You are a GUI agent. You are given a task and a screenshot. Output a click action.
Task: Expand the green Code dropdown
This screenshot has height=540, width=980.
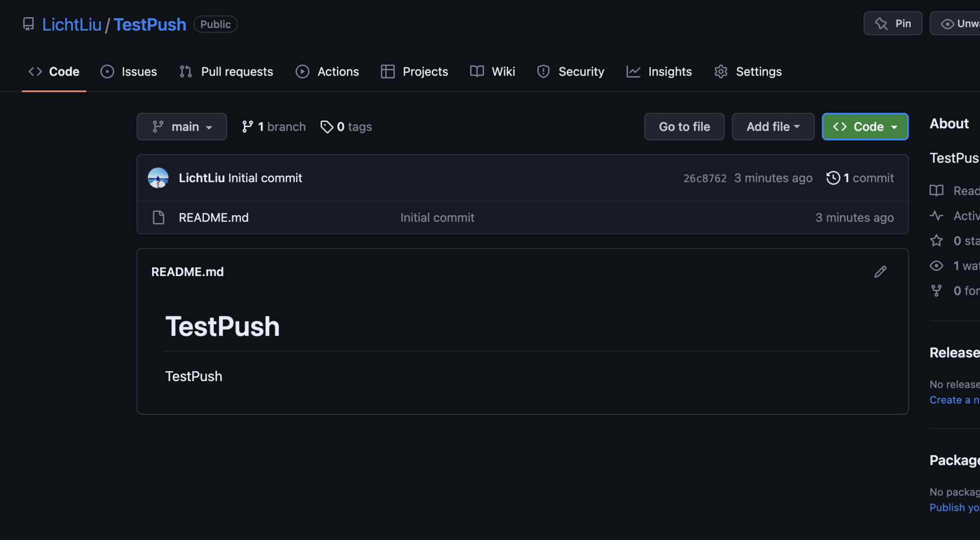point(864,126)
